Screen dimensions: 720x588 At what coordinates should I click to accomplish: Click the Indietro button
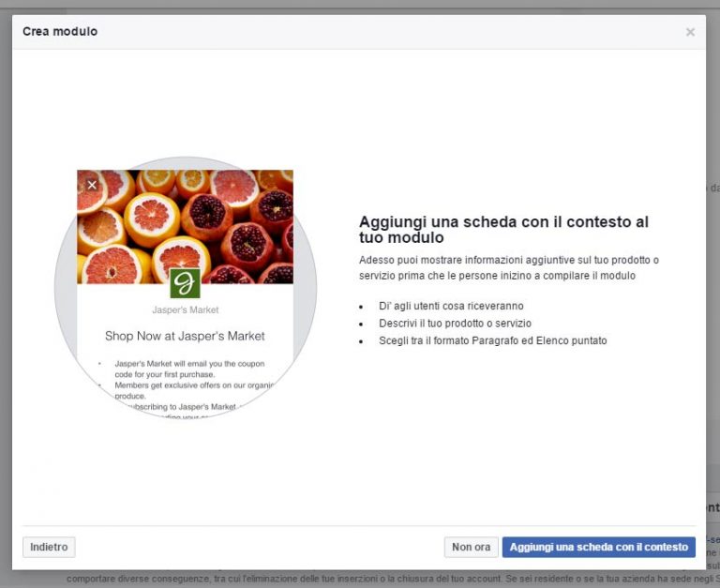point(49,547)
